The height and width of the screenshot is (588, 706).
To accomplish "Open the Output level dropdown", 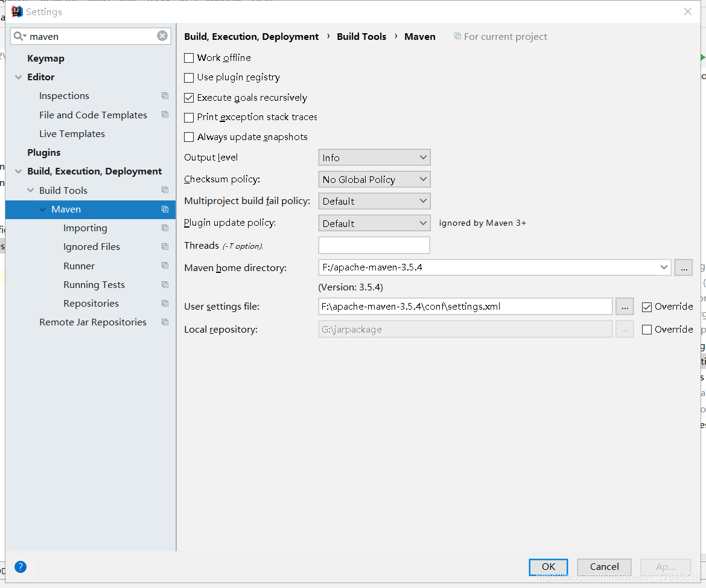I will click(x=374, y=157).
